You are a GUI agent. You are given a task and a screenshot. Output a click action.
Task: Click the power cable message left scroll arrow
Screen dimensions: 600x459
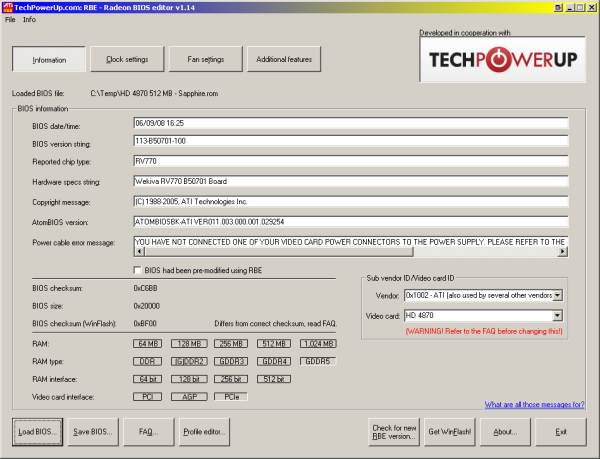point(139,251)
